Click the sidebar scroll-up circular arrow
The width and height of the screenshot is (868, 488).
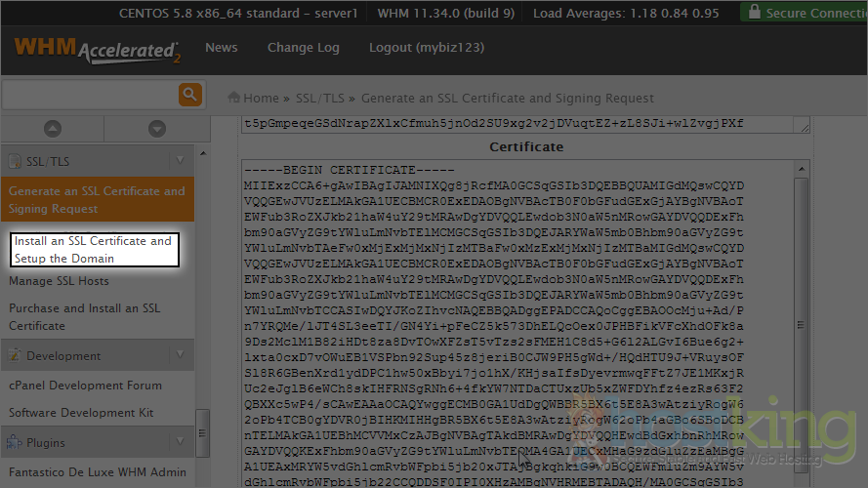[x=53, y=129]
